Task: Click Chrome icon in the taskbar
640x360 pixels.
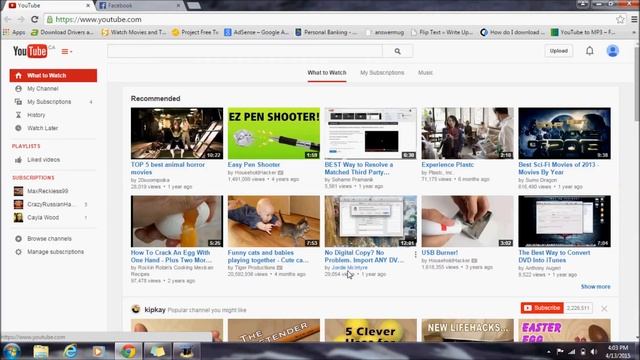Action: tap(128, 351)
